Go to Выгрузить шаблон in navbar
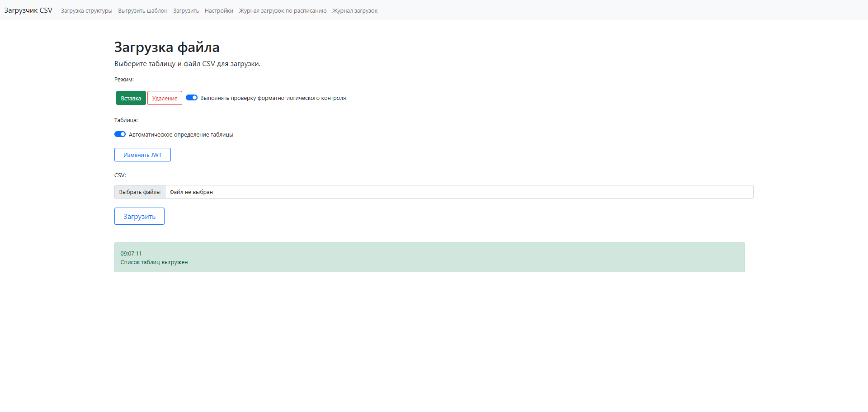 [142, 11]
